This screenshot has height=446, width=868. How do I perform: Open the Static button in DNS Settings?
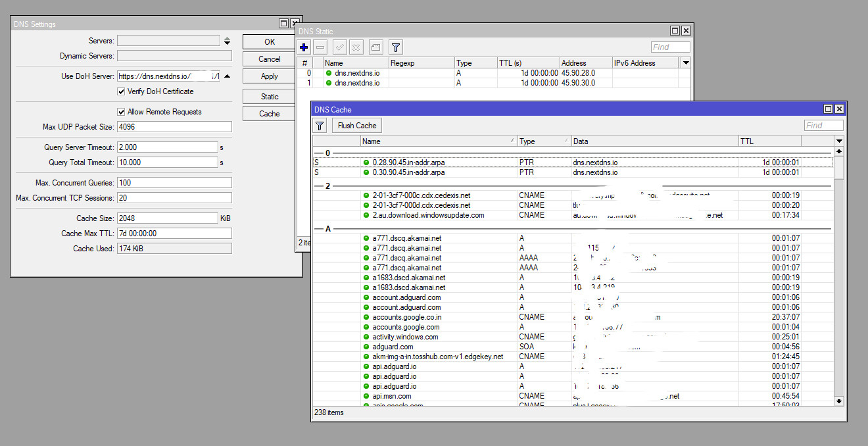270,97
